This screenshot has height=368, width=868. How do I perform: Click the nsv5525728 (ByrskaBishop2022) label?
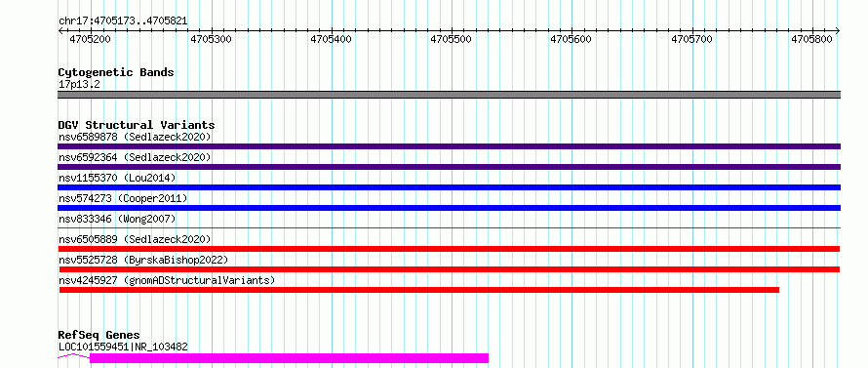point(143,260)
